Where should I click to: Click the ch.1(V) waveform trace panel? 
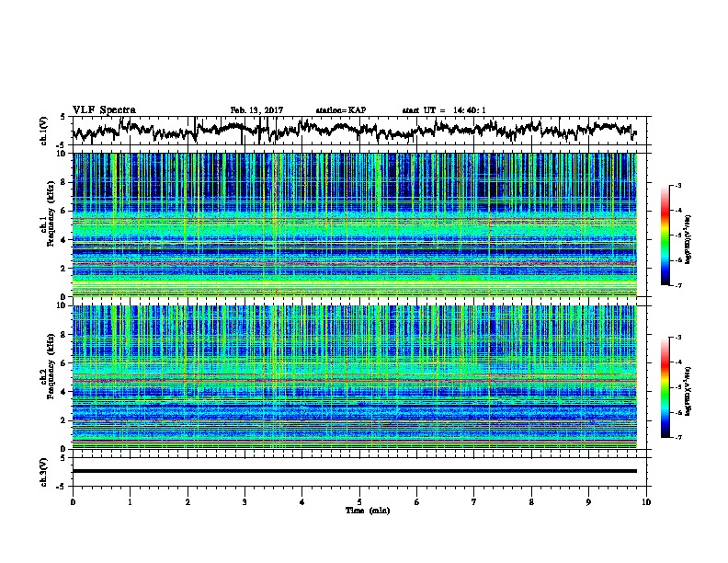click(x=359, y=131)
